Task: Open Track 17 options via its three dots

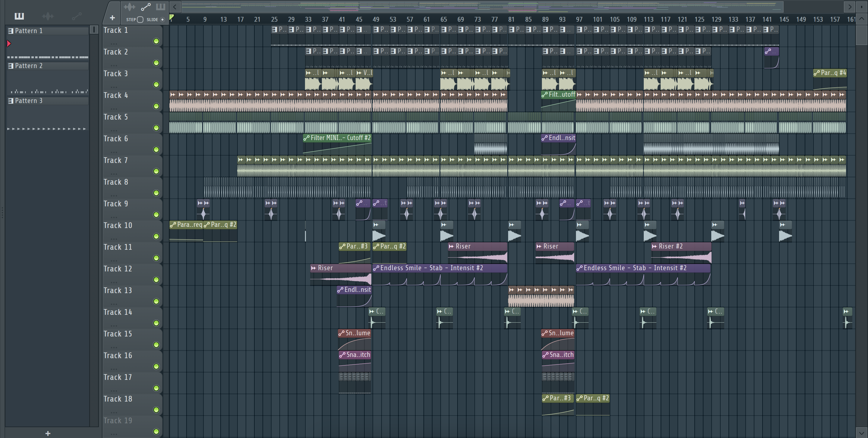Action: tap(114, 391)
